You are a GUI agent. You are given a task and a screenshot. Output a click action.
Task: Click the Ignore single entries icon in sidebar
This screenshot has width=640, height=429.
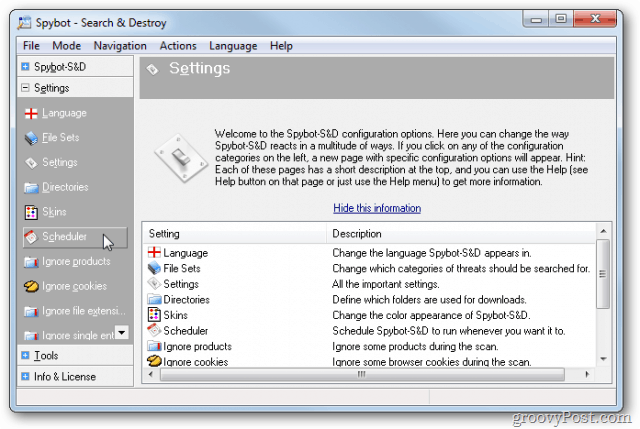31,336
